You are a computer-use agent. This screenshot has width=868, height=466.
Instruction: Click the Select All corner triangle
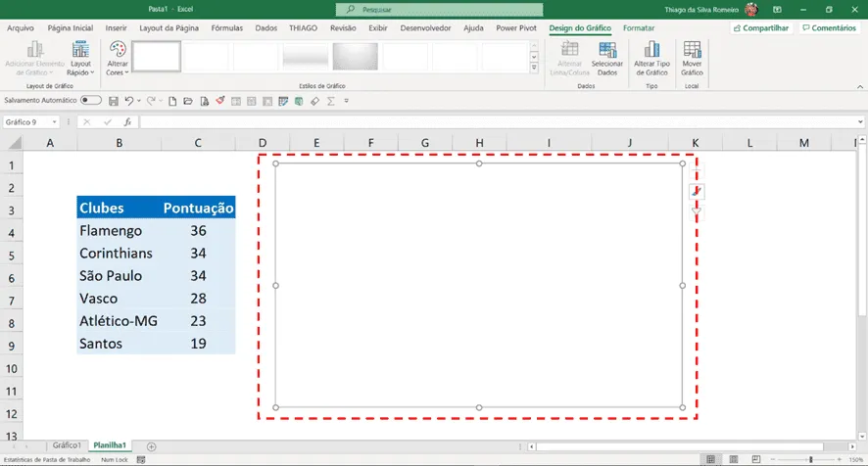(x=15, y=143)
